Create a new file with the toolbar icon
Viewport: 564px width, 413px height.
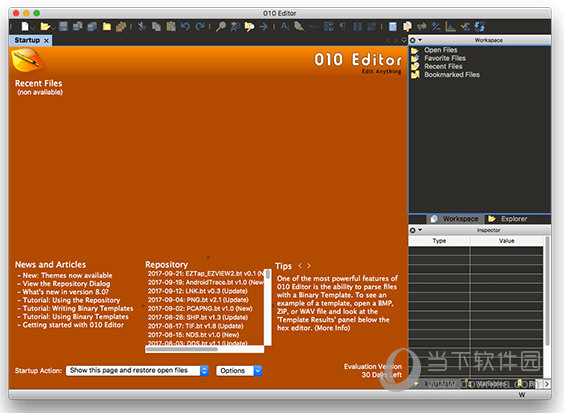[25, 26]
